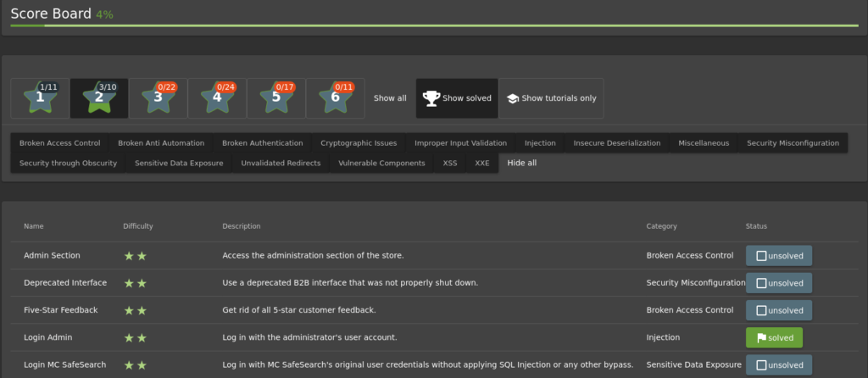Toggle Sensitive Data Exposure category filter

179,163
